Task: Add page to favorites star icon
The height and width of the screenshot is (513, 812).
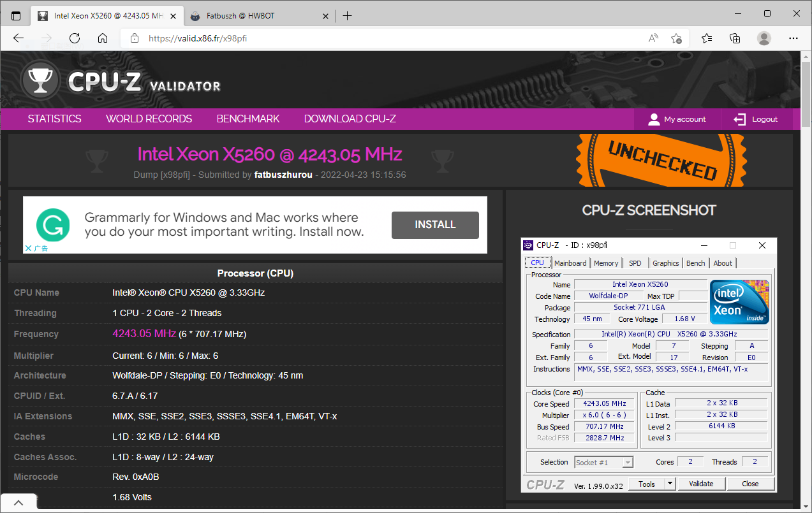Action: coord(677,38)
